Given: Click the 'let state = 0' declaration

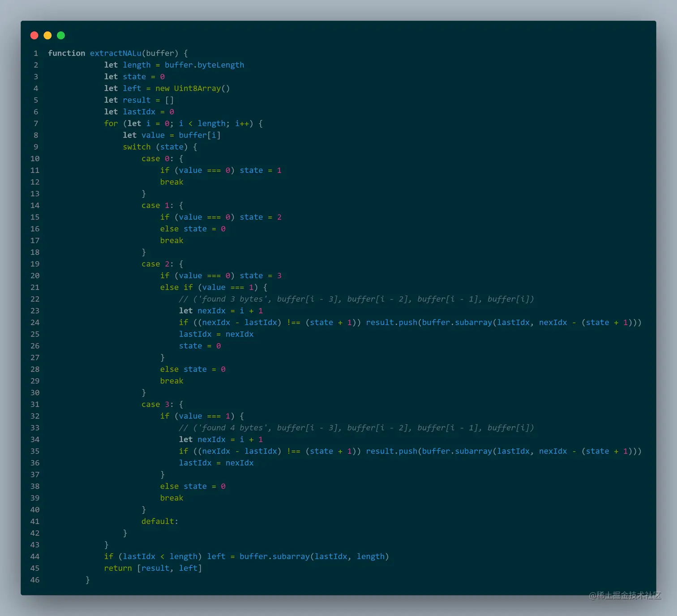Looking at the screenshot, I should (134, 77).
